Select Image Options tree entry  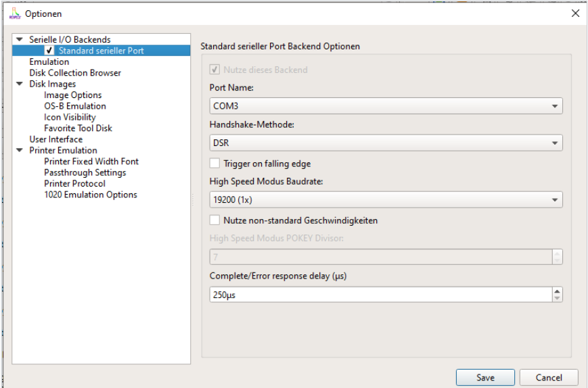point(72,95)
